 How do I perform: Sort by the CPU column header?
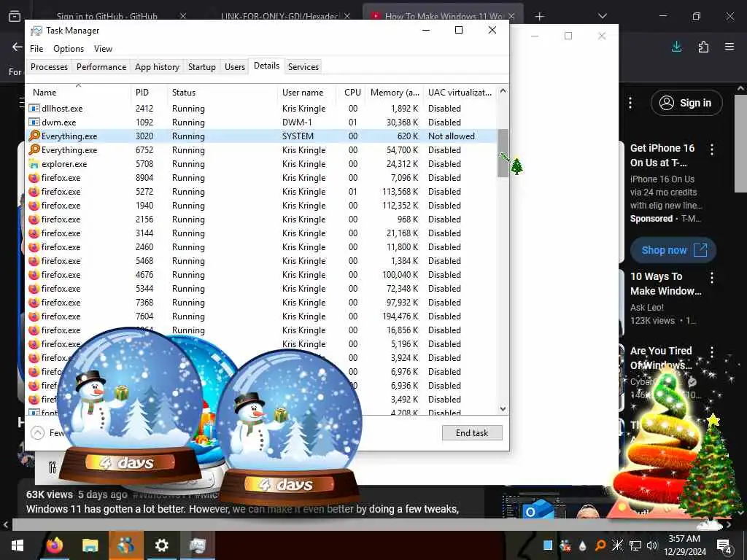(x=352, y=93)
